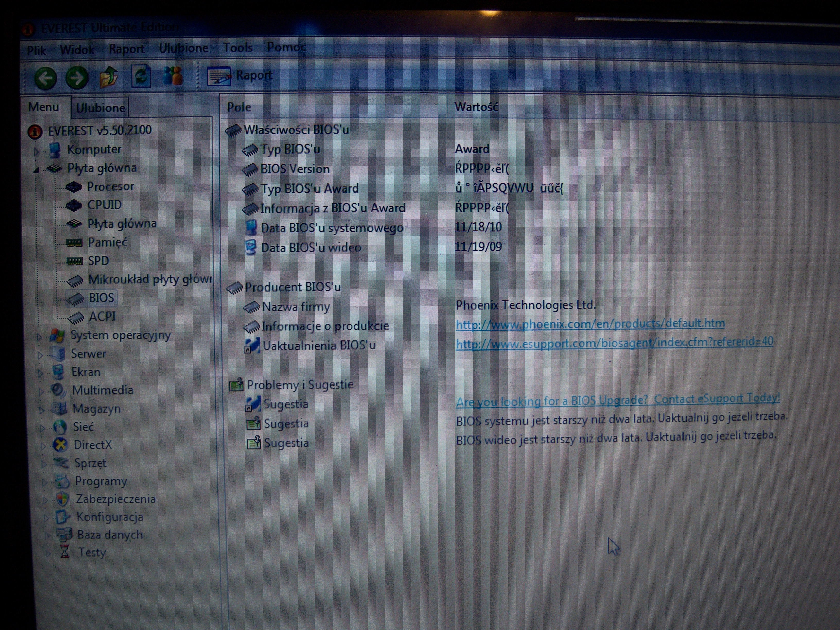This screenshot has width=840, height=630.
Task: Select the CPUID tree item
Action: click(104, 205)
